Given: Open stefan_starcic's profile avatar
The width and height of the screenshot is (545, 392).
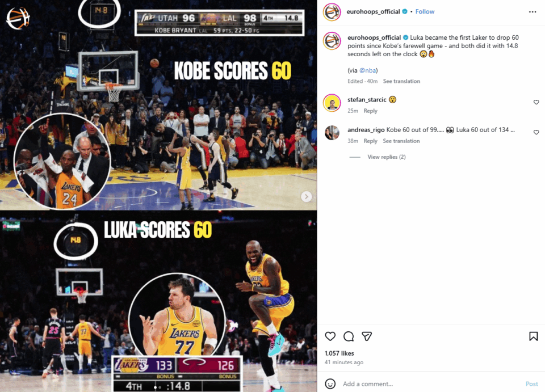Looking at the screenshot, I should coord(332,103).
